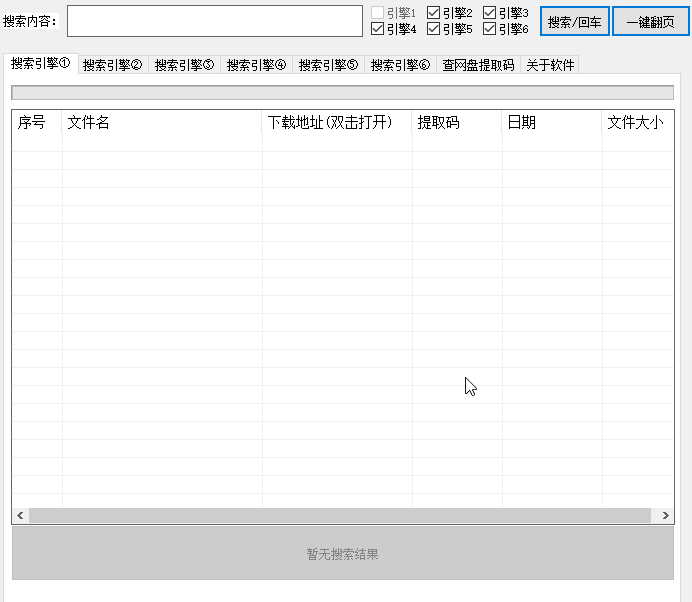The image size is (692, 602).
Task: Sort by the 日期 column header
Action: 552,122
